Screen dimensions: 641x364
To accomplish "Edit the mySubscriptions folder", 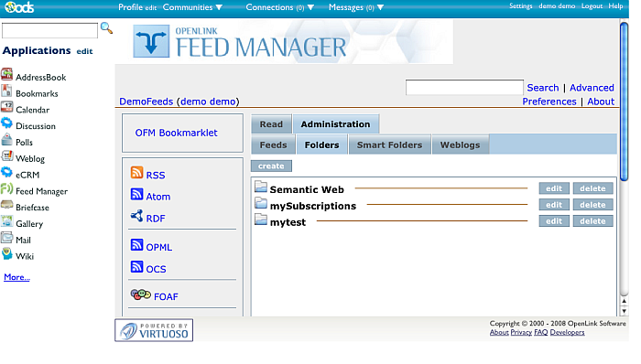I will [554, 205].
